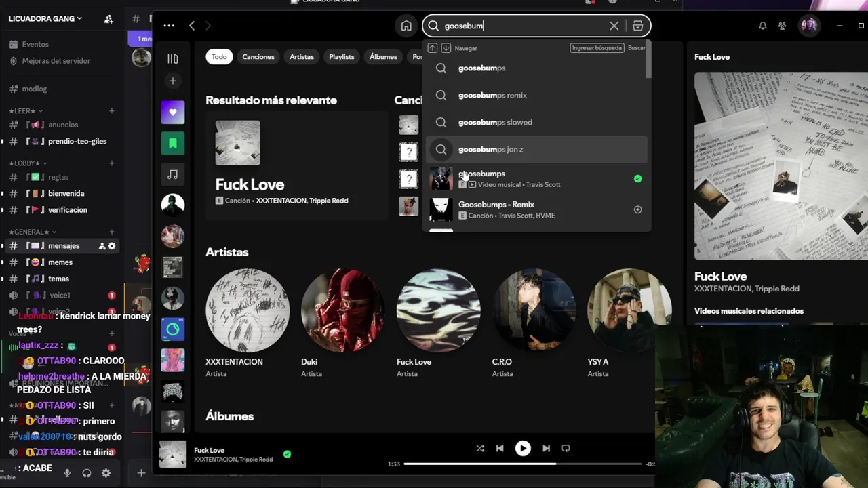Add channel to LEER category
The image size is (868, 488).
pos(112,110)
